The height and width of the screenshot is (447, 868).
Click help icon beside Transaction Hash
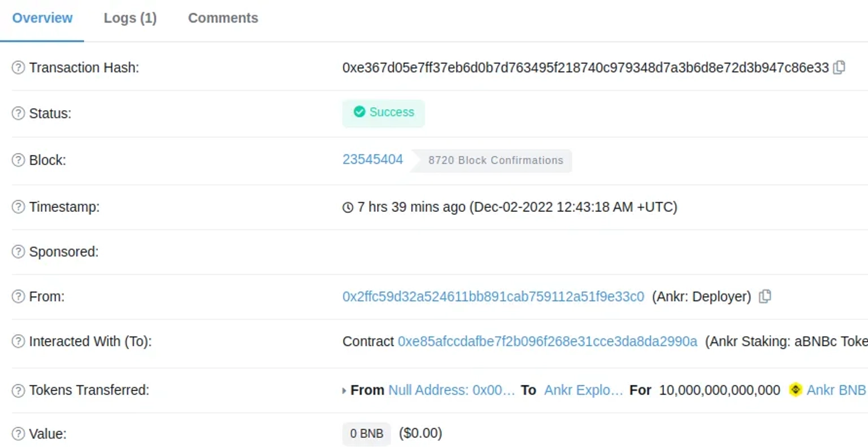(x=18, y=67)
